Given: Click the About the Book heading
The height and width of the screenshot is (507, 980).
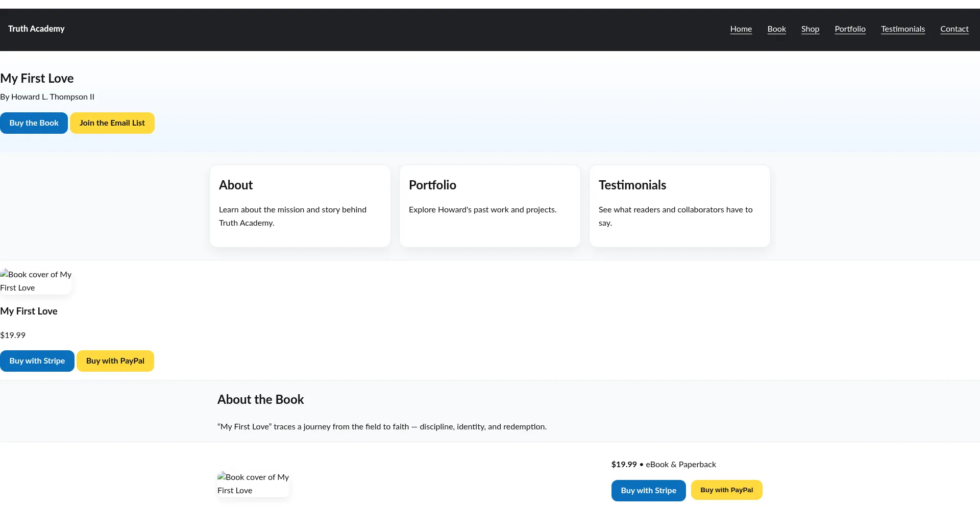Looking at the screenshot, I should pos(260,399).
